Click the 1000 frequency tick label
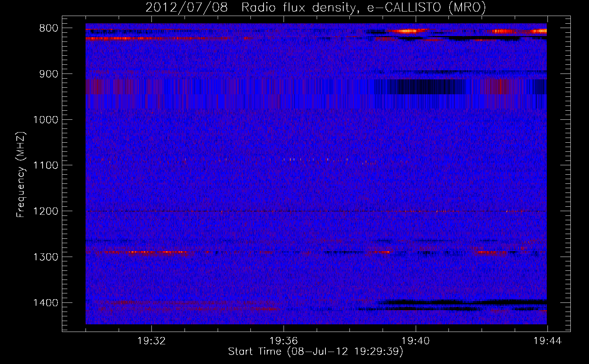This screenshot has height=364, width=589. pyautogui.click(x=46, y=120)
